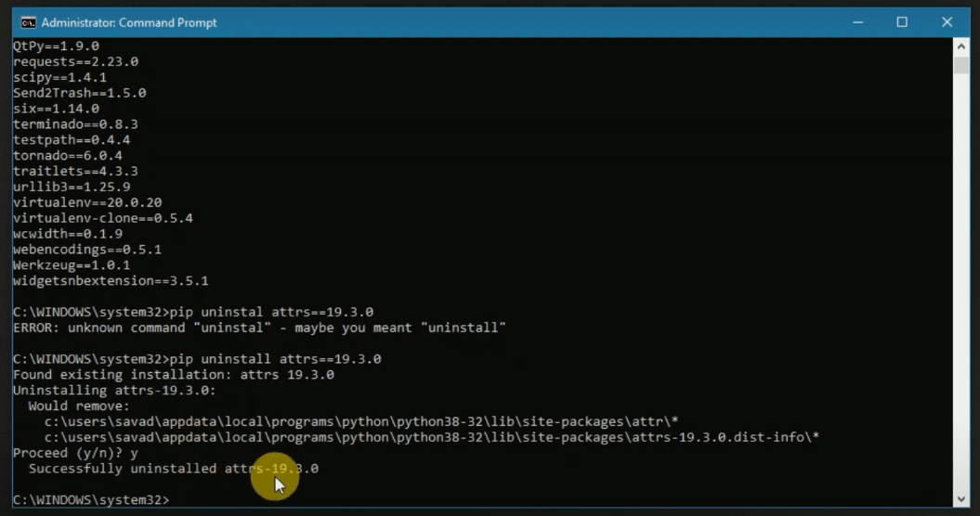This screenshot has height=516, width=980.
Task: Close the Command Prompt window
Action: pos(947,22)
